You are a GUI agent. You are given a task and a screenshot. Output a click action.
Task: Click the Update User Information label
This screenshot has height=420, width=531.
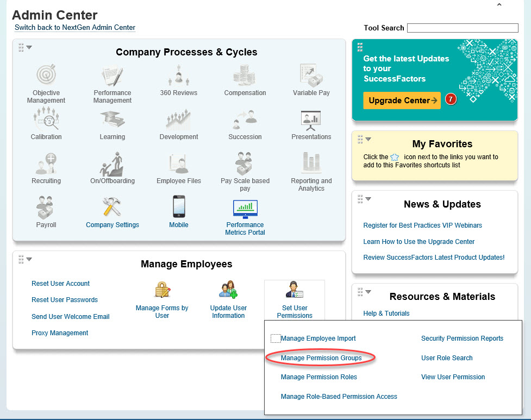coord(228,312)
